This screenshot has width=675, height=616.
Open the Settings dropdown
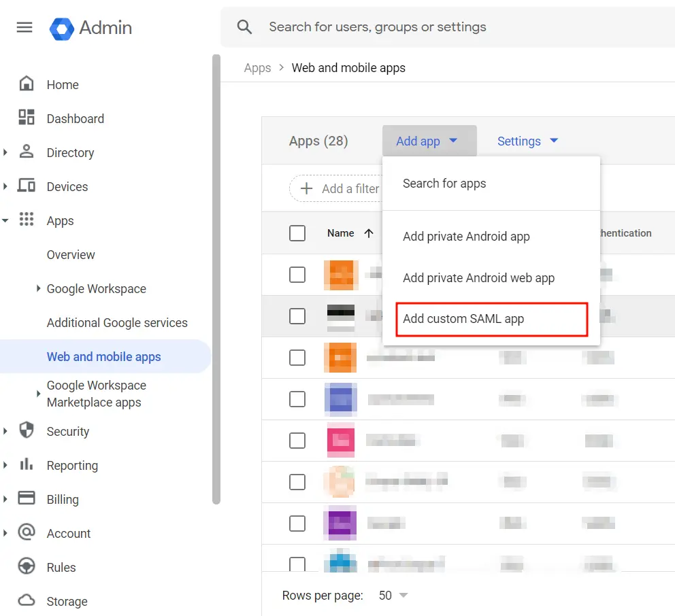click(527, 141)
